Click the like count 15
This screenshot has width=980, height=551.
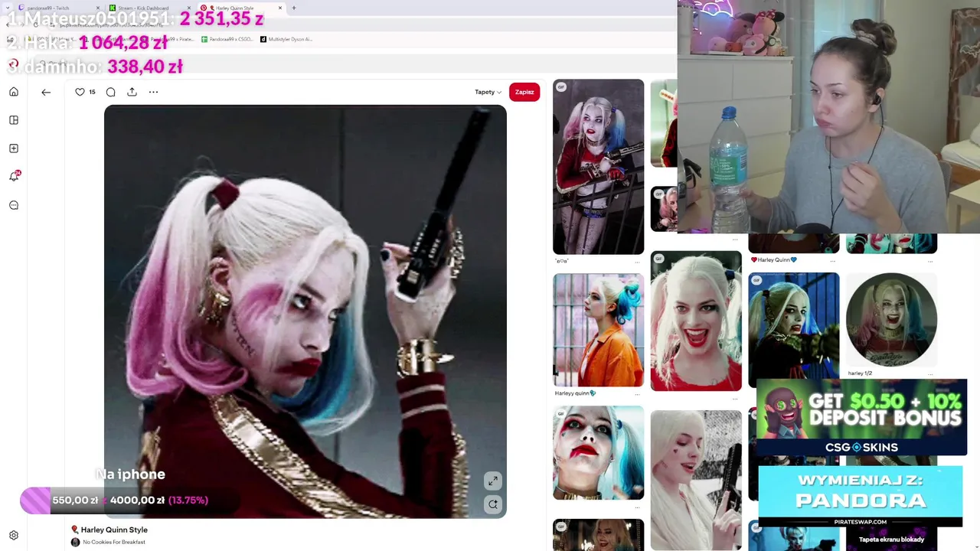(92, 92)
